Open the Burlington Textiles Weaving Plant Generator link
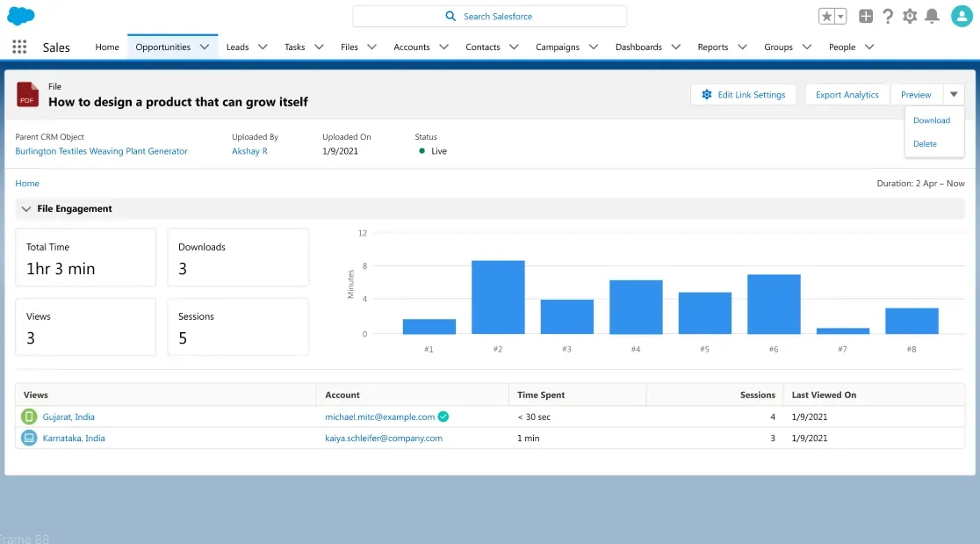The height and width of the screenshot is (544, 980). 100,150
